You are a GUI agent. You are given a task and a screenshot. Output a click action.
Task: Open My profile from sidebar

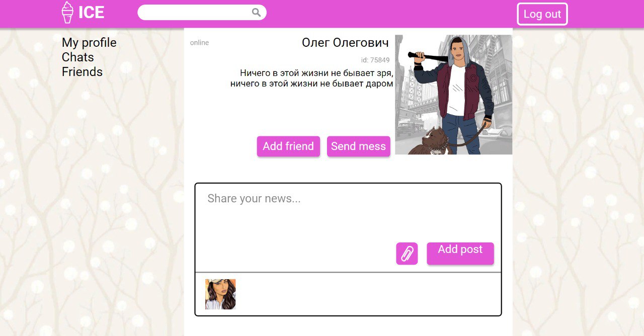click(89, 43)
